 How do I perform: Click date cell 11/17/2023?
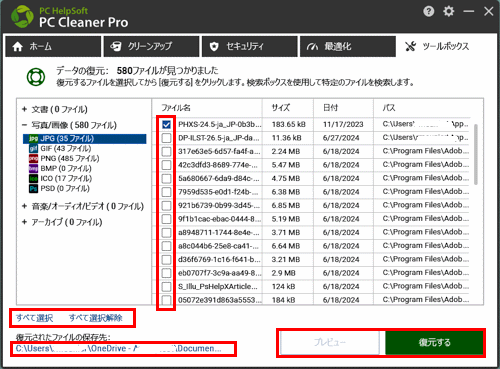343,125
